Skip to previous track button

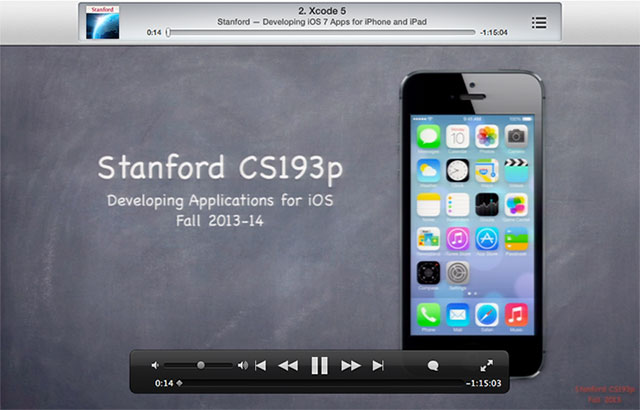[x=260, y=366]
